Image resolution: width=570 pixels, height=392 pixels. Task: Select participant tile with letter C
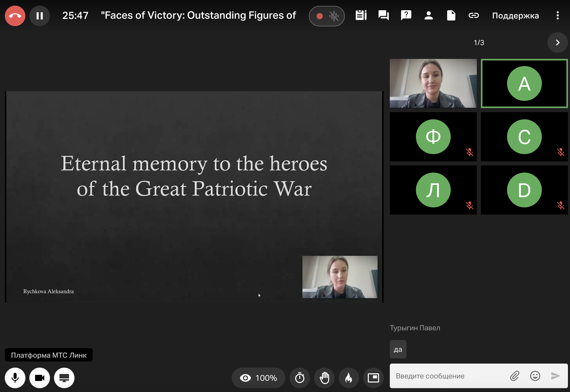[x=524, y=137]
